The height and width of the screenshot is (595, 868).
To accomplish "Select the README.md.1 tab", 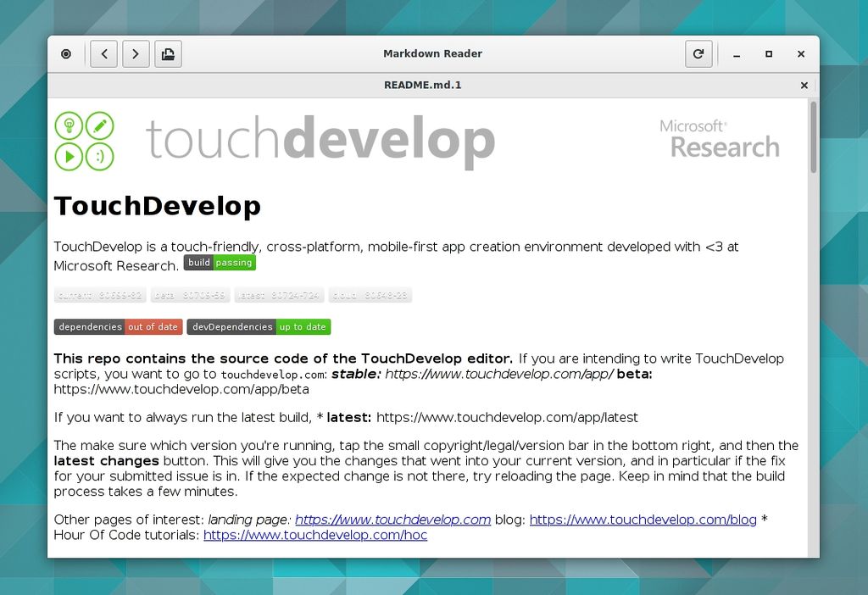I will coord(422,86).
